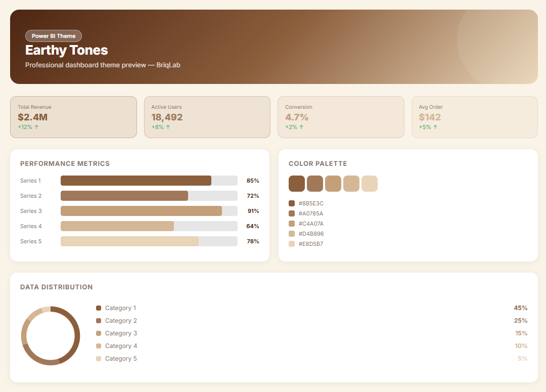The height and width of the screenshot is (392, 546).
Task: Click the Avg Order $142 value
Action: click(430, 117)
